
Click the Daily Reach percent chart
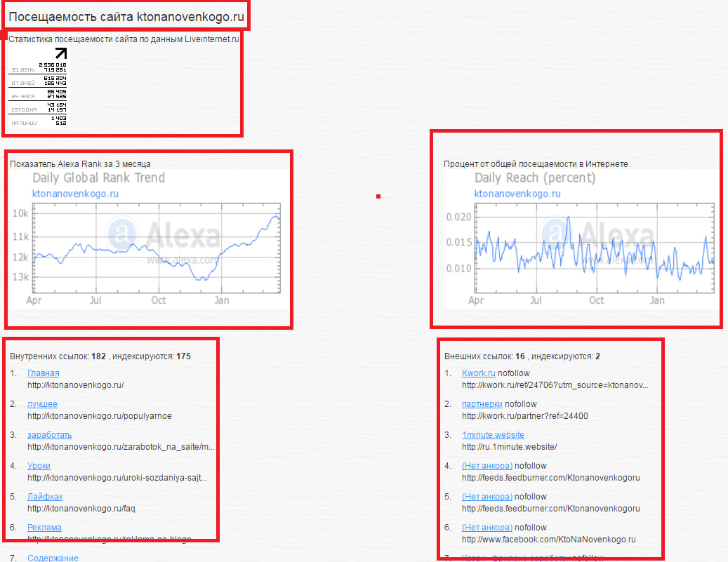579,239
